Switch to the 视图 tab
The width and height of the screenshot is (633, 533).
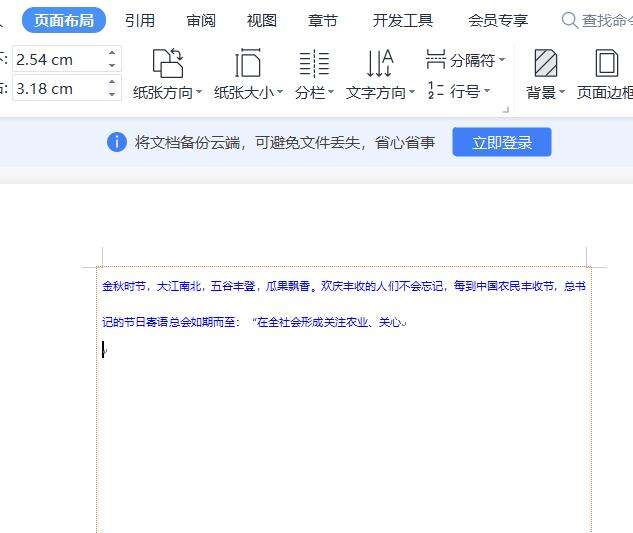pos(262,20)
